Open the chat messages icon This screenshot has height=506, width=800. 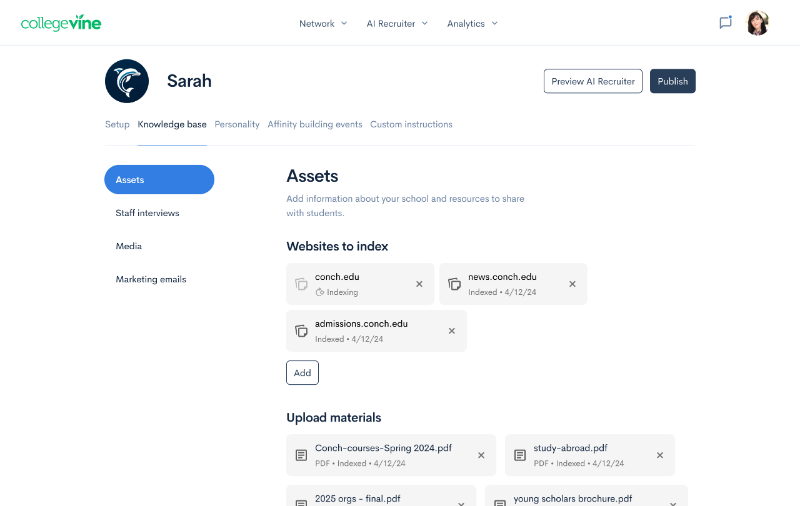(725, 23)
